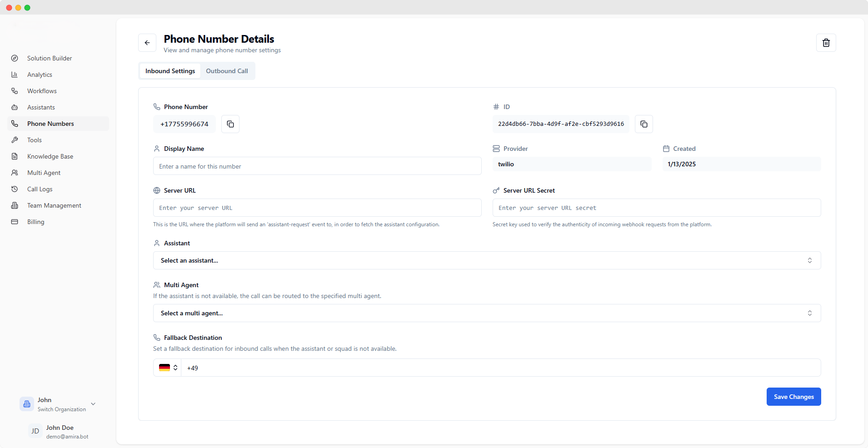Viewport: 868px width, 448px height.
Task: Navigate back using the arrow button
Action: click(x=147, y=42)
